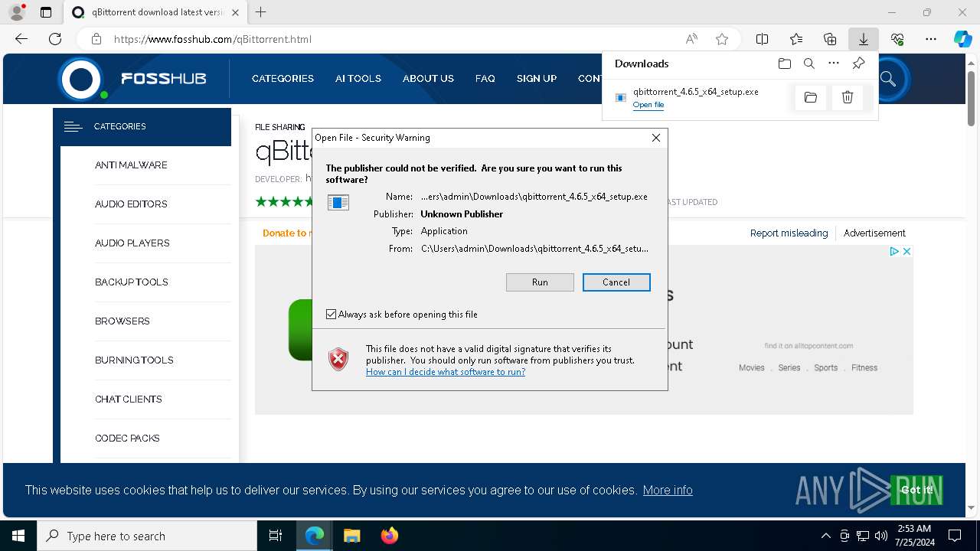This screenshot has height=551, width=980.
Task: Launch Firefox from taskbar
Action: 389,536
